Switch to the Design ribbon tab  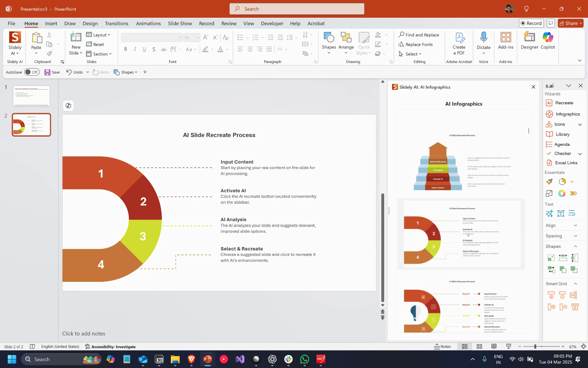point(90,23)
